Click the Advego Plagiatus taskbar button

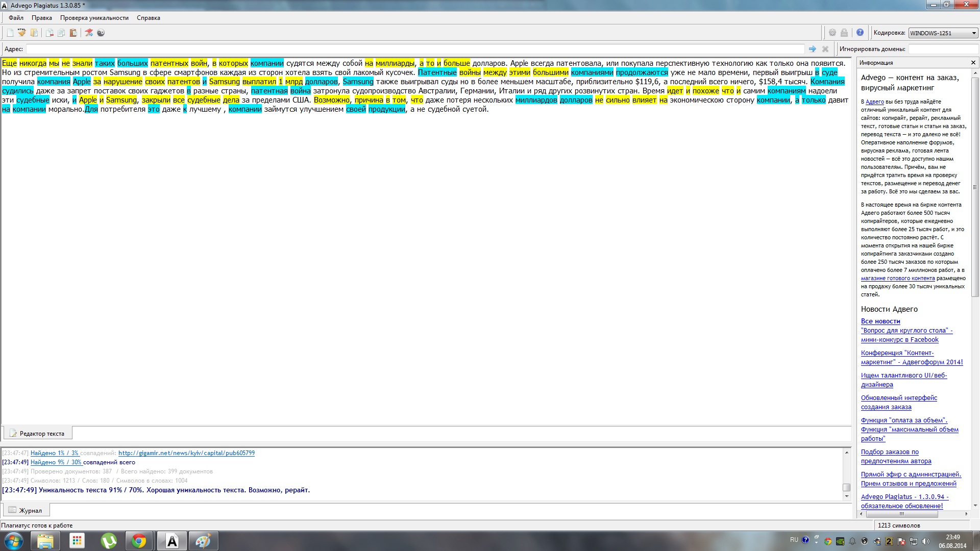tap(172, 541)
